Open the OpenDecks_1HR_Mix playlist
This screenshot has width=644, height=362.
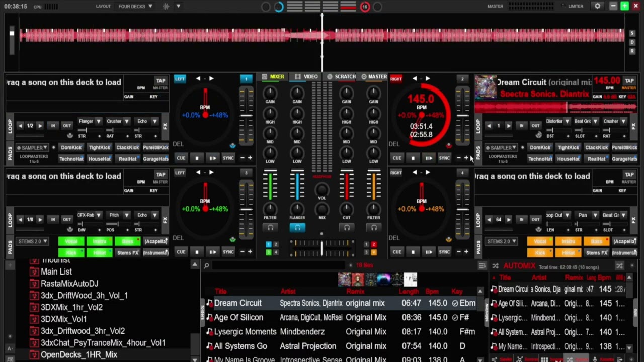(79, 354)
